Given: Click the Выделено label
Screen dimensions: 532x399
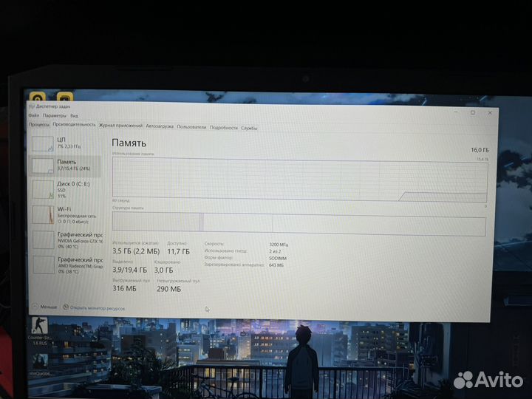Looking at the screenshot, I should click(123, 262).
